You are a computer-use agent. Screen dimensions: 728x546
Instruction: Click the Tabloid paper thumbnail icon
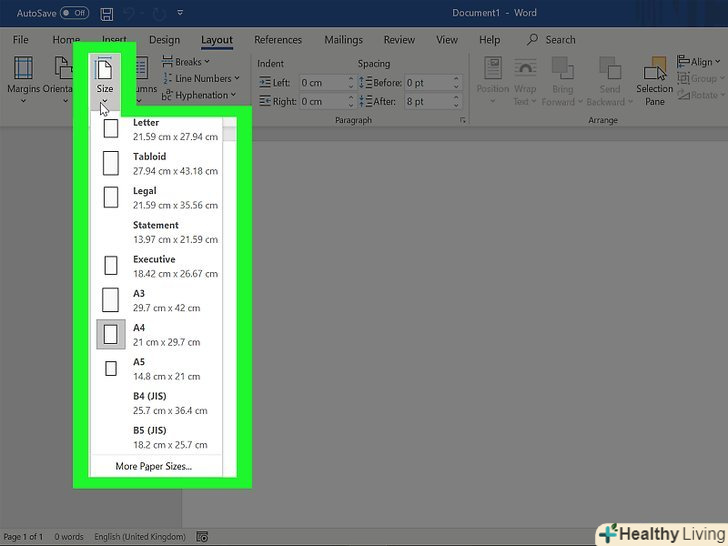coord(110,163)
